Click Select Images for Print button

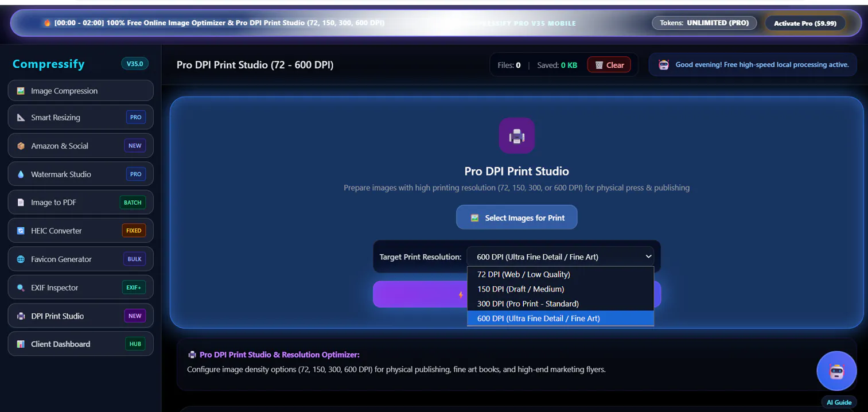coord(516,217)
